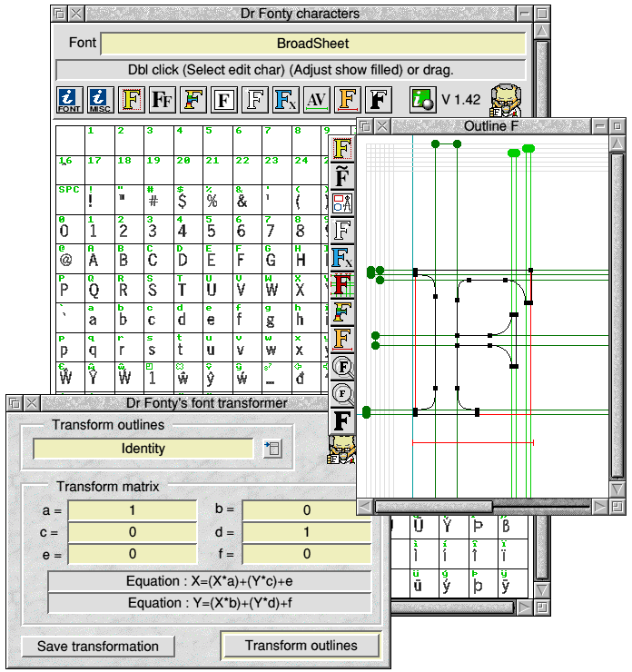632x672 pixels.
Task: Click characters window scroll up arrow
Action: (542, 31)
